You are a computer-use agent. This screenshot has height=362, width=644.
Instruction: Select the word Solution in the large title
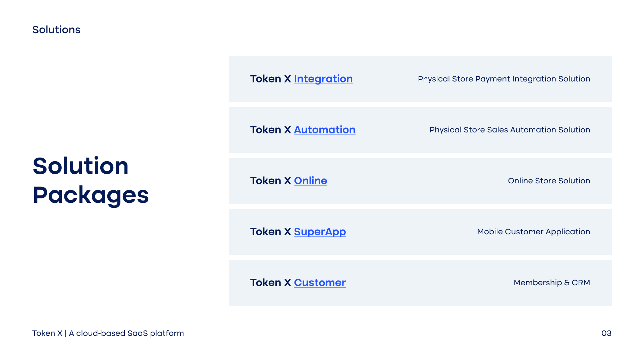(x=80, y=166)
